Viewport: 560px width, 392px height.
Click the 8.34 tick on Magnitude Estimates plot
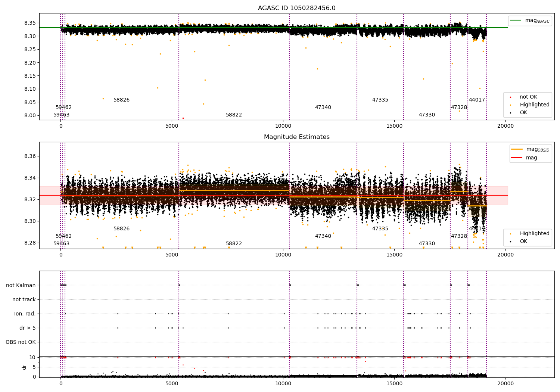tap(30, 178)
